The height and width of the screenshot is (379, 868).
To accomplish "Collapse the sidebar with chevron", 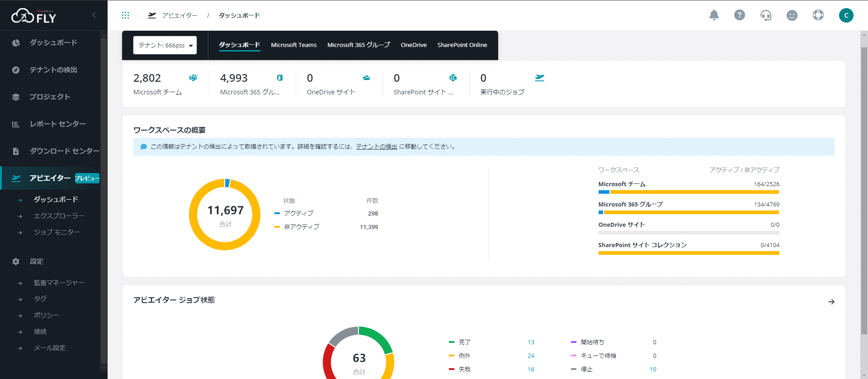I will coord(94,15).
